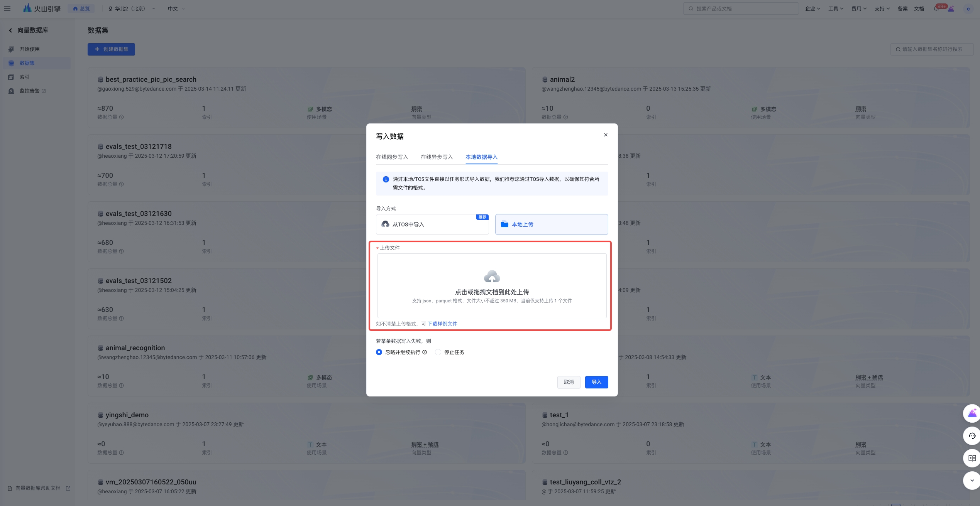Click the Volcano Engine logo
Viewport: 980px width, 506px height.
click(42, 8)
